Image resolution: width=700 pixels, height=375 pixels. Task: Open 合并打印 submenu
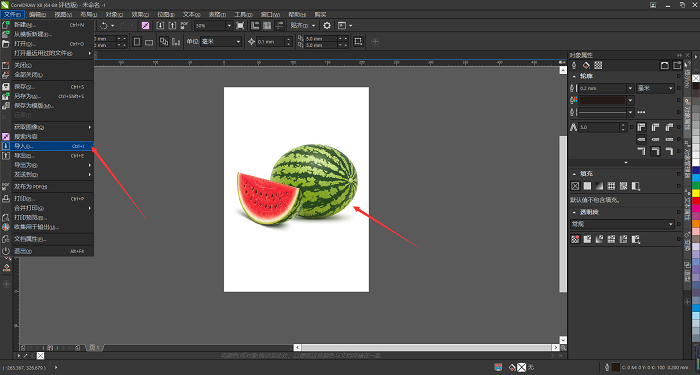tap(47, 208)
